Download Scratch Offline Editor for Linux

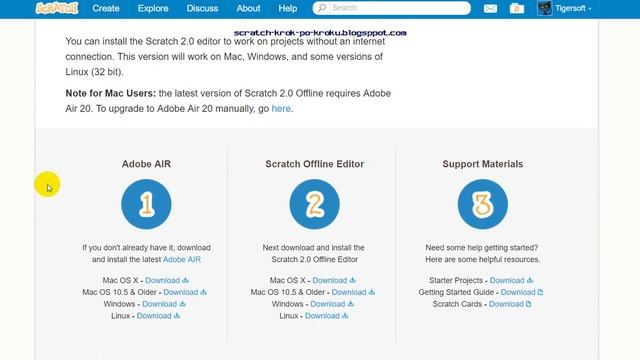pyautogui.click(x=326, y=316)
